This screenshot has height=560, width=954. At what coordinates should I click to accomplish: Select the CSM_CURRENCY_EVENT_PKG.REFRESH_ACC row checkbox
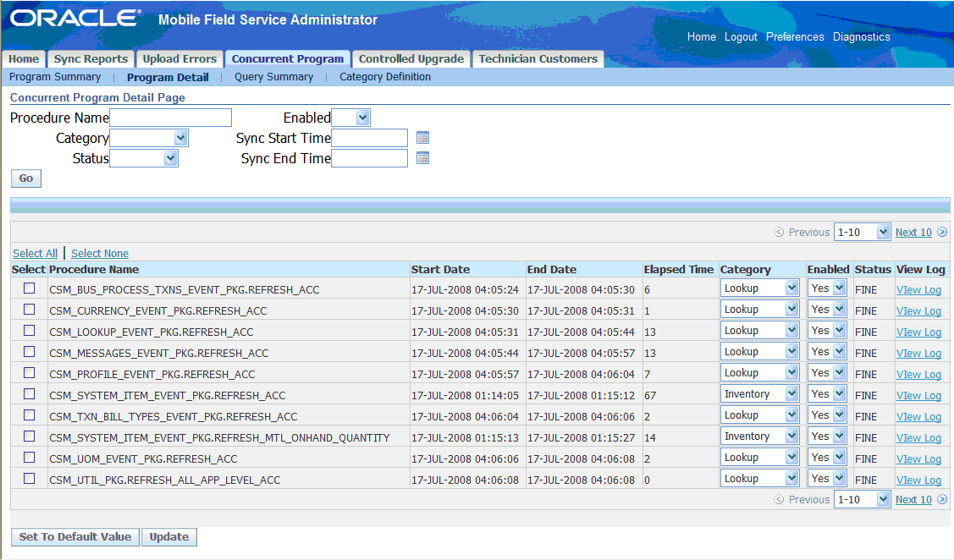29,310
